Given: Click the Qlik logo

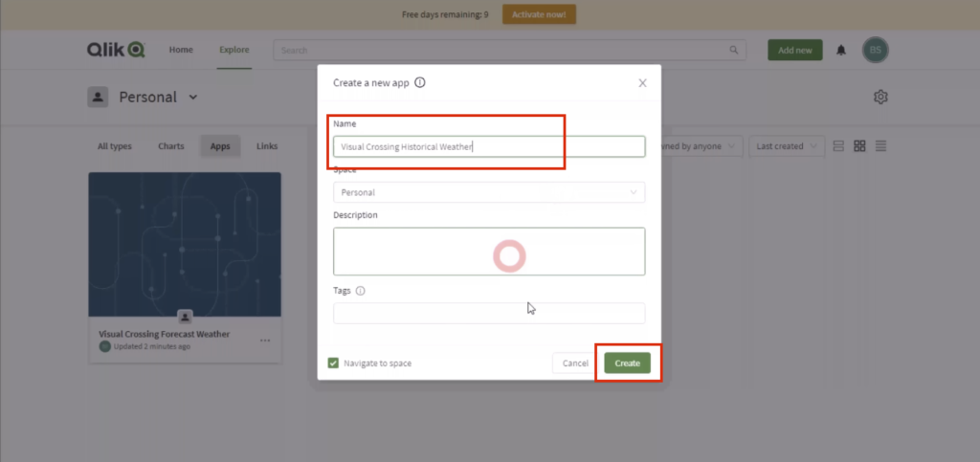Looking at the screenshot, I should [116, 50].
